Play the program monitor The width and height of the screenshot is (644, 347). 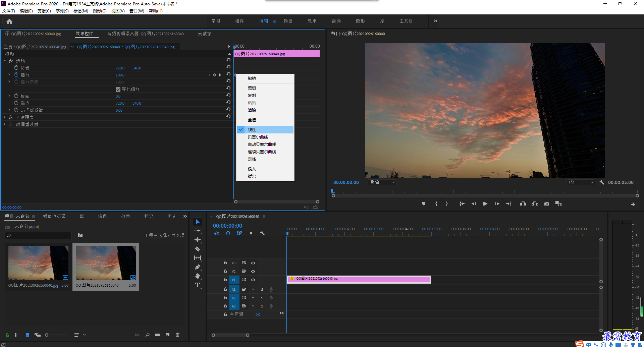click(485, 204)
